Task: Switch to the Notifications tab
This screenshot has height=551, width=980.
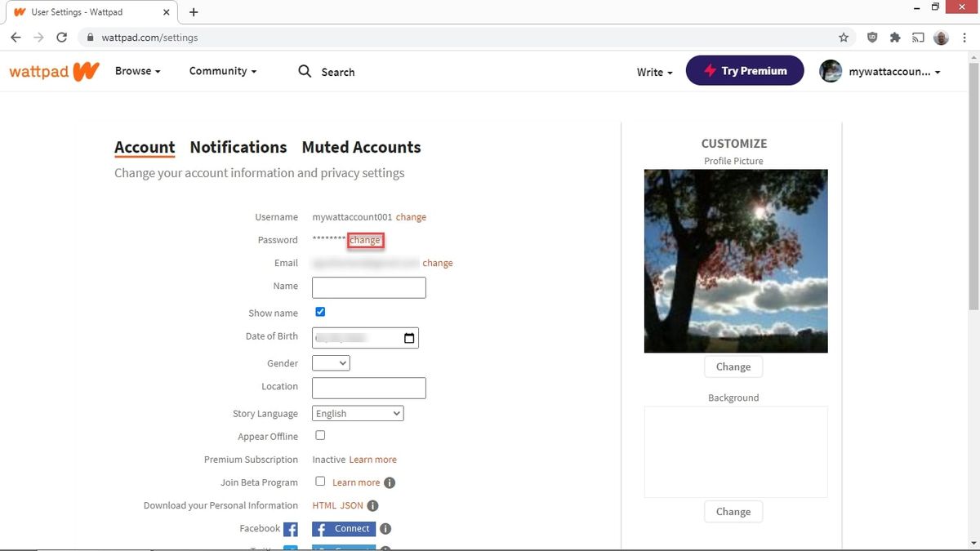Action: (238, 147)
